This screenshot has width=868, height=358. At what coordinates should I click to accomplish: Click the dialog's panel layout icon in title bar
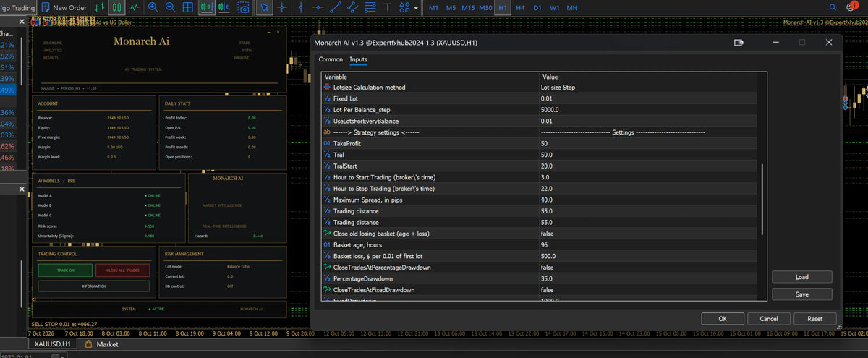pos(739,43)
